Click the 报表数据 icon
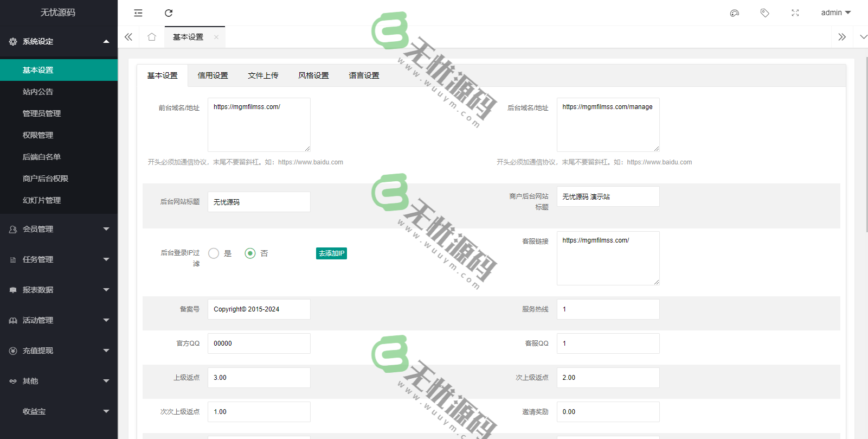This screenshot has width=868, height=439. pyautogui.click(x=13, y=290)
